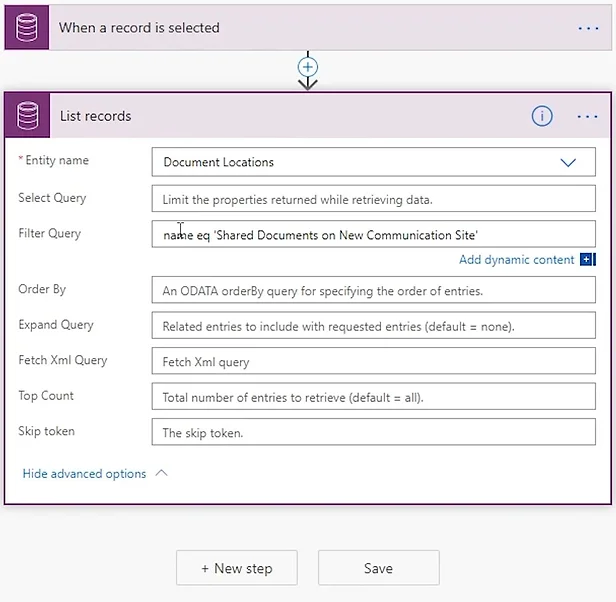Open the 'Add dynamic content' link
The width and height of the screenshot is (616, 602).
click(516, 260)
